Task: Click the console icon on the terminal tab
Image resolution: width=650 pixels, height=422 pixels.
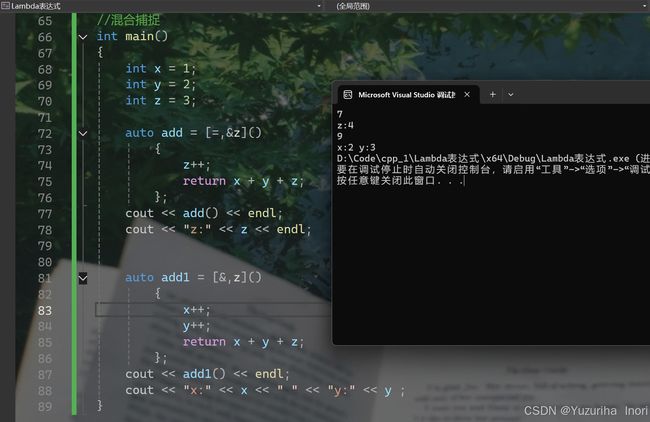Action: click(348, 95)
